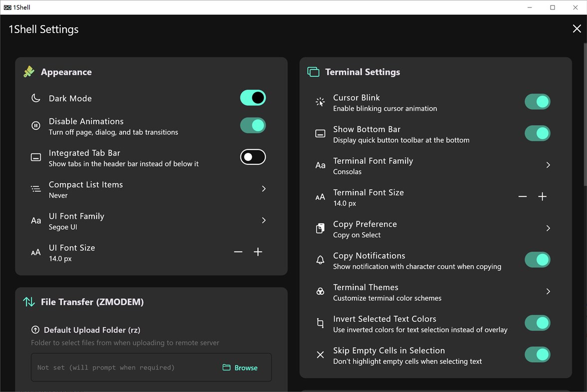587x392 pixels.
Task: Click the Show Bottom Bar icon
Action: pos(320,133)
